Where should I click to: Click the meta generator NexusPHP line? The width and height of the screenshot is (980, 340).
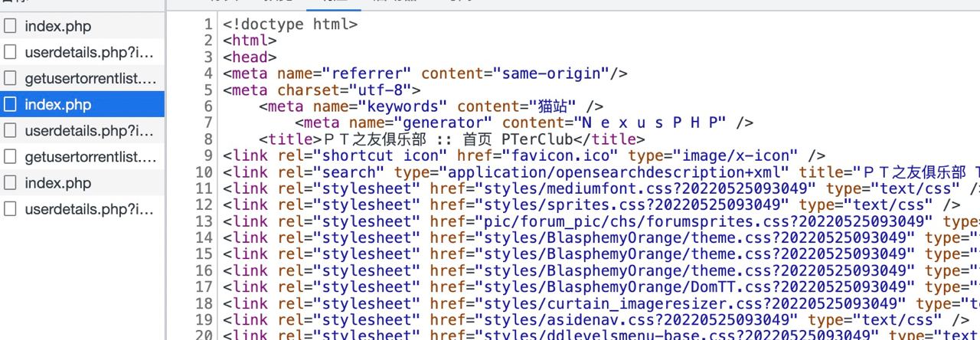(524, 123)
